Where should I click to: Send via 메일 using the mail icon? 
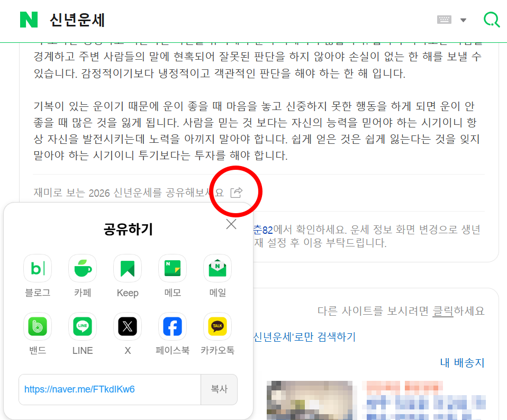point(217,268)
